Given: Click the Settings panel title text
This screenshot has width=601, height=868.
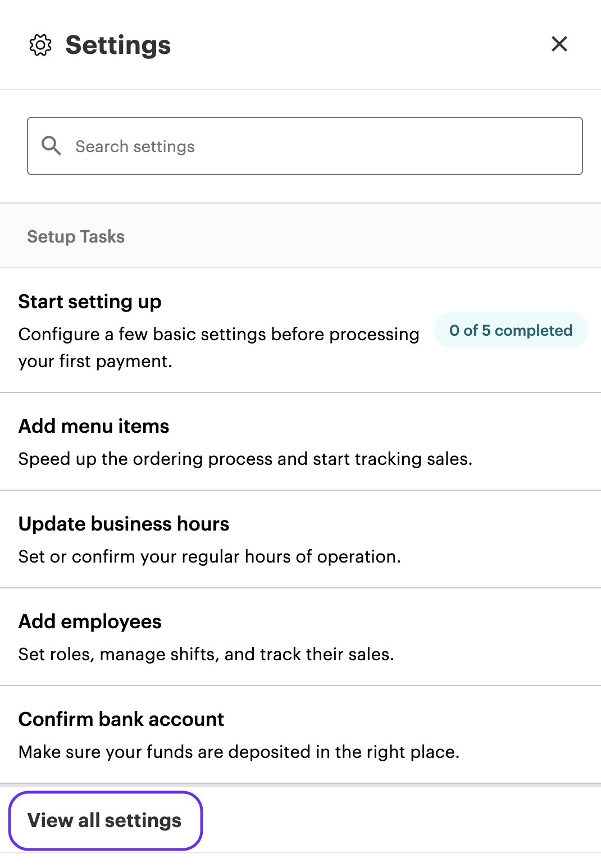Looking at the screenshot, I should (x=118, y=45).
